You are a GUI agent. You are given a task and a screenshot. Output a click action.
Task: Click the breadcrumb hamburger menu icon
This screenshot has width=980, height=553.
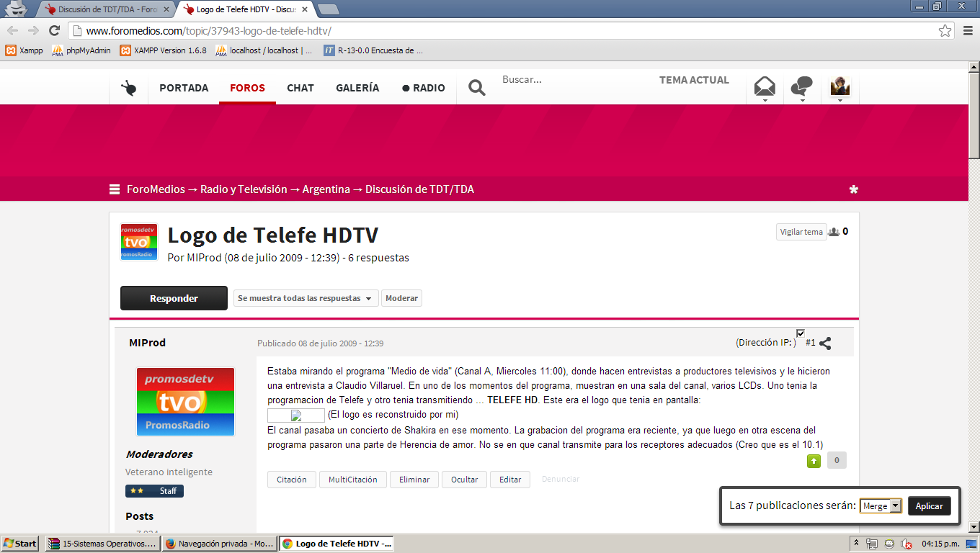point(115,189)
